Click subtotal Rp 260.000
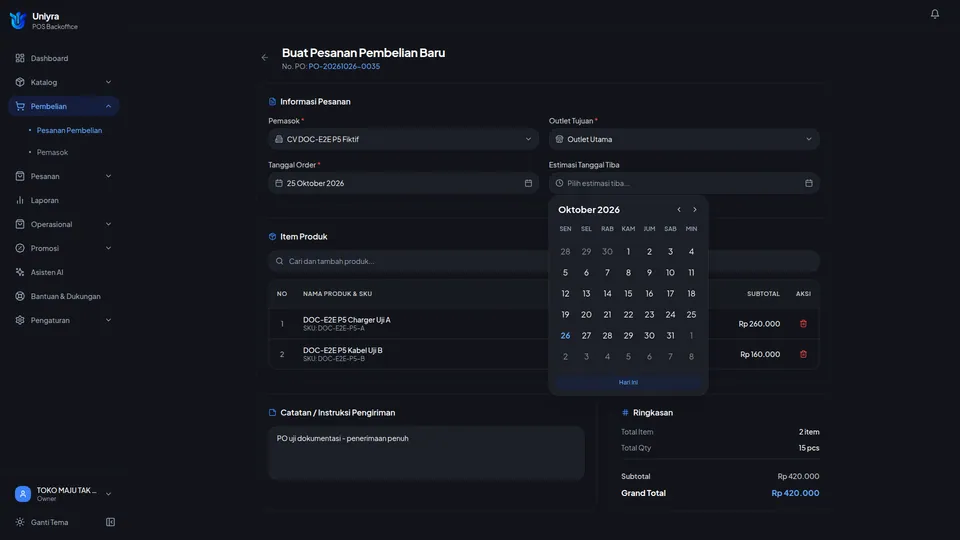 (x=759, y=324)
